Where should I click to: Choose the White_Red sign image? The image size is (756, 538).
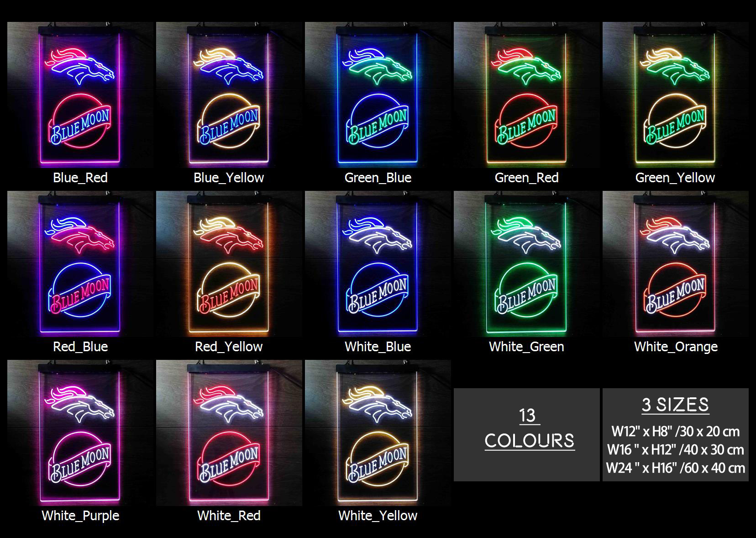coord(229,433)
